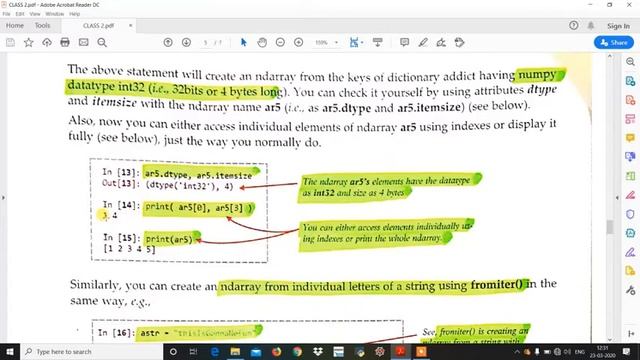Screen dimensions: 640x360
Task: Open the View menu
Action: click(35, 14)
